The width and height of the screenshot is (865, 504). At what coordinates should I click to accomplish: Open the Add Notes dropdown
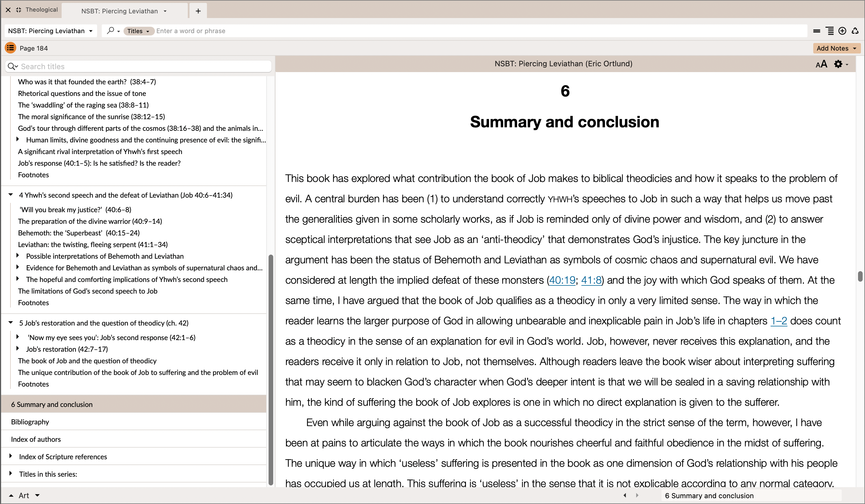pyautogui.click(x=854, y=49)
